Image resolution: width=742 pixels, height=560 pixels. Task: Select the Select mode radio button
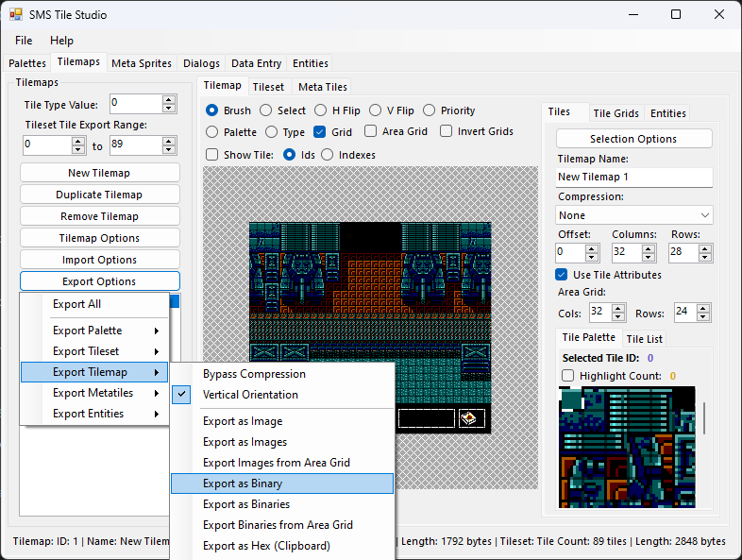[x=266, y=110]
